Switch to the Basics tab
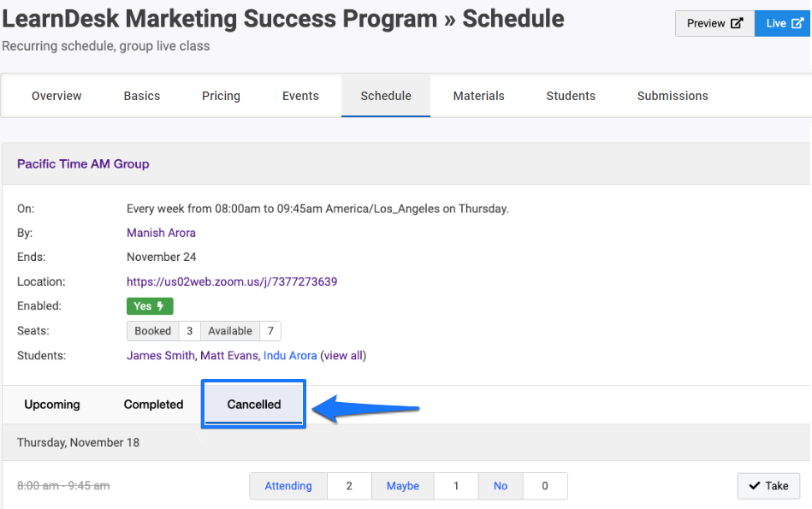This screenshot has height=509, width=812. point(142,96)
